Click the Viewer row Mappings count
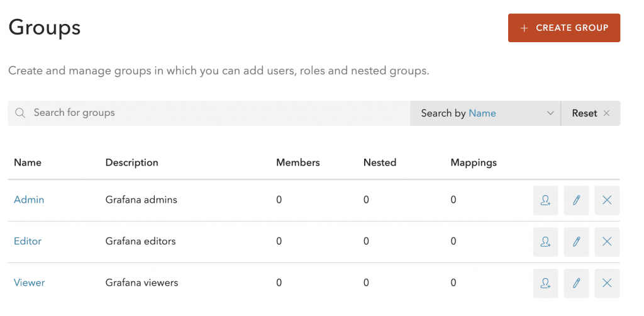The height and width of the screenshot is (316, 644). point(453,283)
